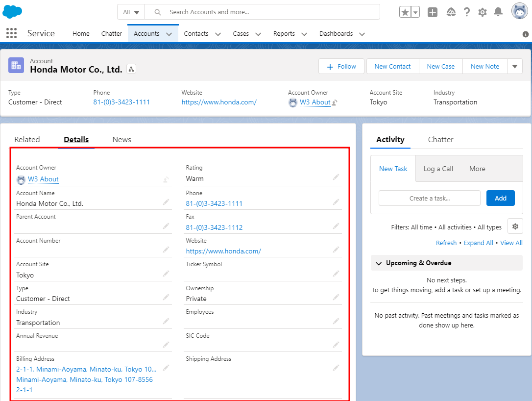Select the Details tab

(x=76, y=140)
